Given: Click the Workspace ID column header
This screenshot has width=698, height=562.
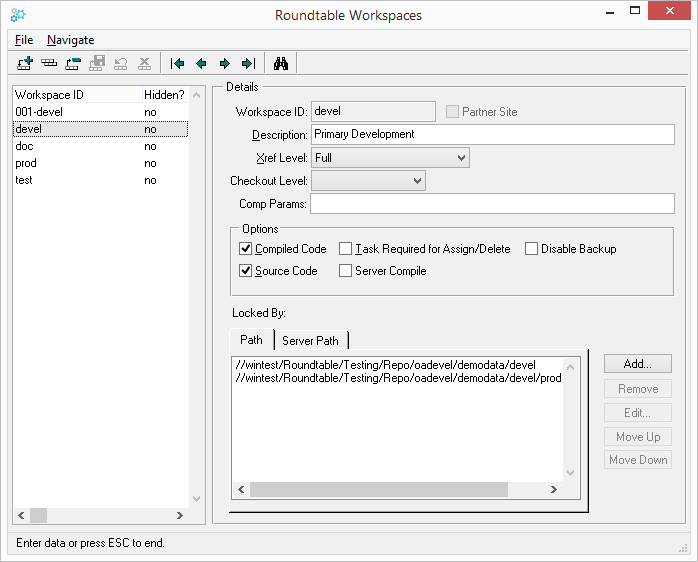Looking at the screenshot, I should (x=77, y=95).
